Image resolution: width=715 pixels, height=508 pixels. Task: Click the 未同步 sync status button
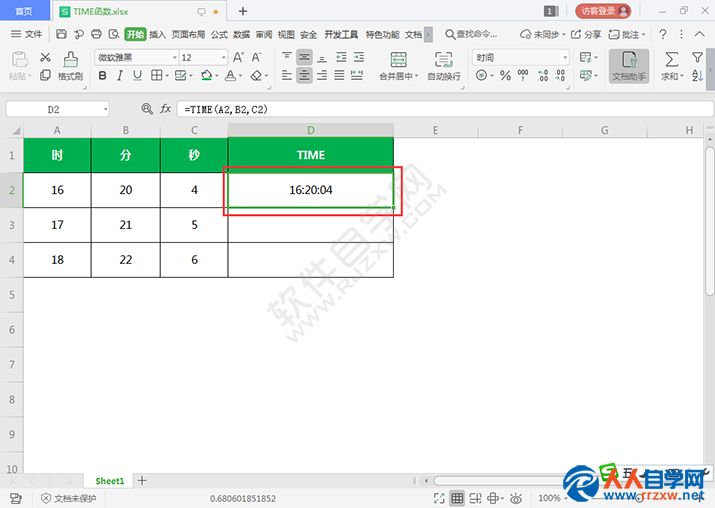click(x=543, y=34)
